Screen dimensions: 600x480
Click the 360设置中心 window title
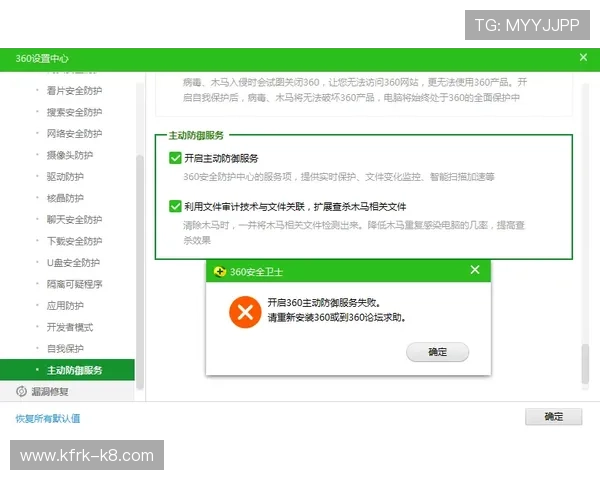coord(42,59)
